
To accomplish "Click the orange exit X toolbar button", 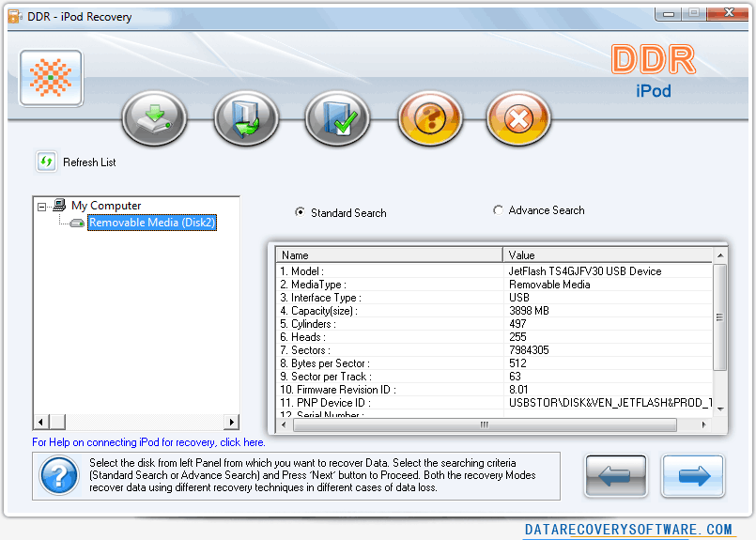I will (x=518, y=118).
